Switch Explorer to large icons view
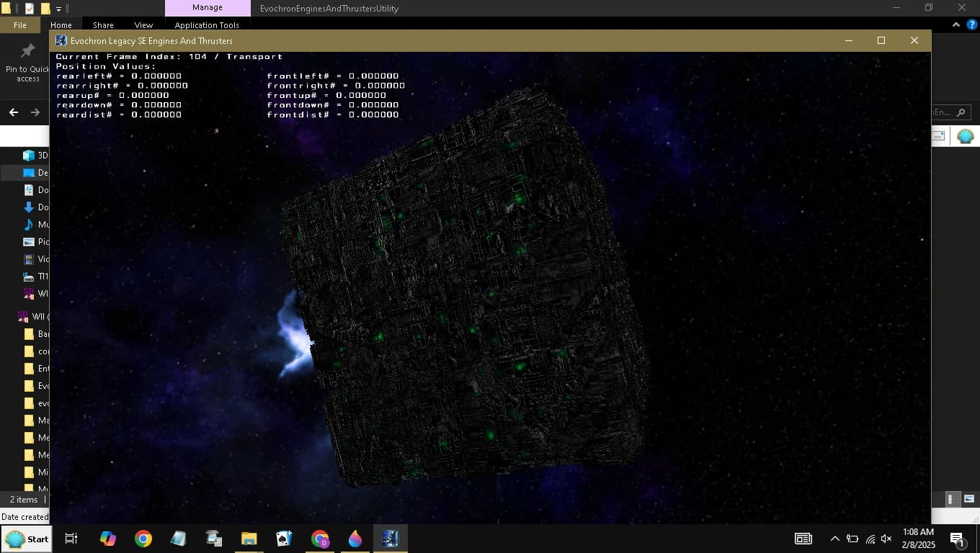 click(969, 499)
